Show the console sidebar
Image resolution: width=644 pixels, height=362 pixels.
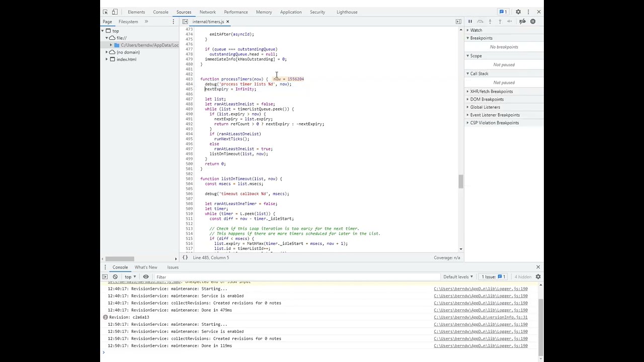[x=105, y=277]
